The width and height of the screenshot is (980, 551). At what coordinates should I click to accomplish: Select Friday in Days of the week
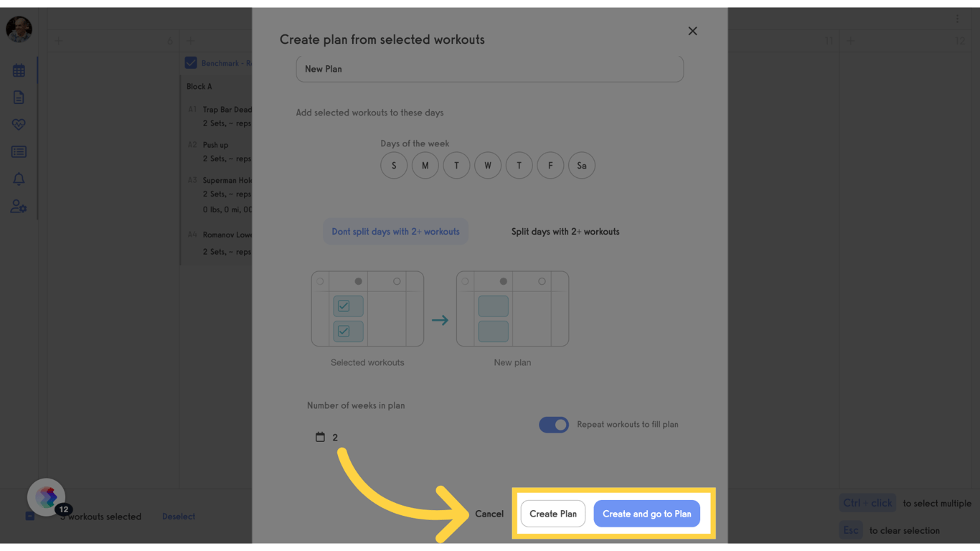pos(550,165)
